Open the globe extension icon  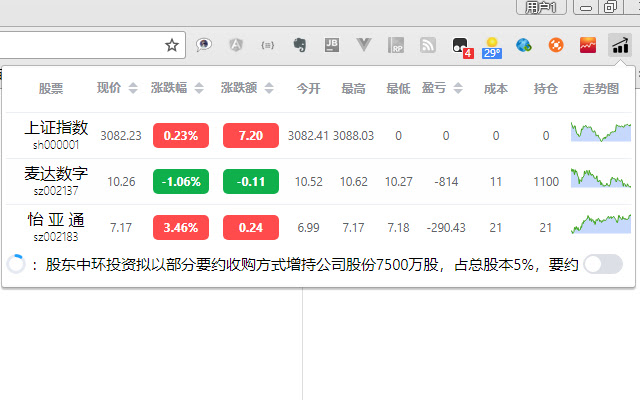pyautogui.click(x=524, y=45)
